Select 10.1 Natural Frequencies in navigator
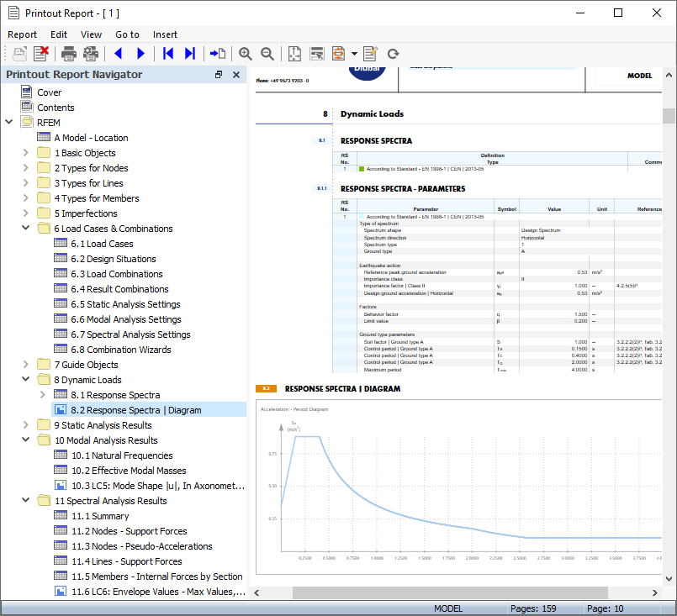 coord(122,455)
